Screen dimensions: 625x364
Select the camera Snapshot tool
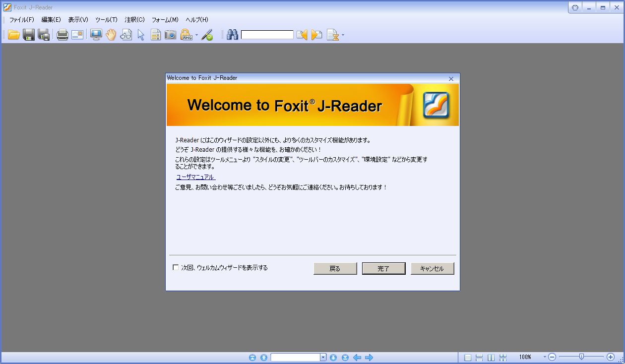pos(171,35)
